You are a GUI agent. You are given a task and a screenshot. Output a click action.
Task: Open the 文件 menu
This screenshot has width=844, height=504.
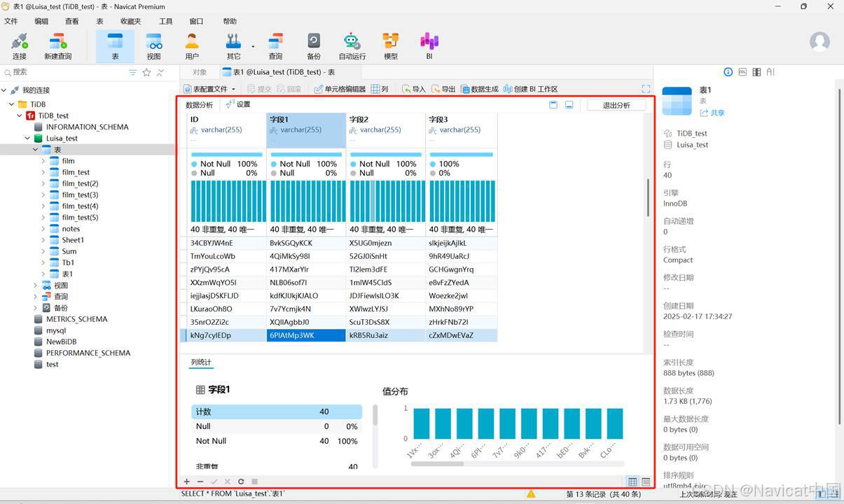pyautogui.click(x=11, y=22)
